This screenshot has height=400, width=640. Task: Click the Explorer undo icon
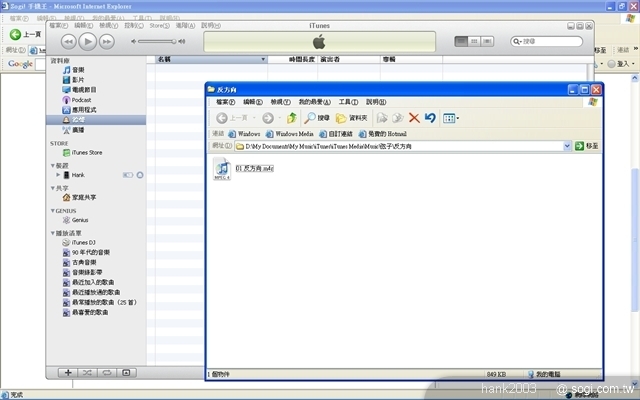430,118
